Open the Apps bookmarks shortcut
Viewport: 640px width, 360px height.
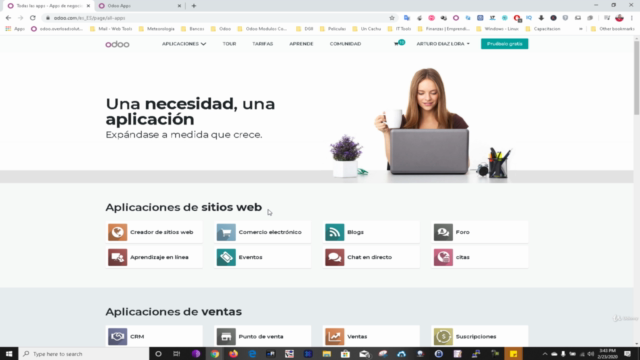pos(15,29)
